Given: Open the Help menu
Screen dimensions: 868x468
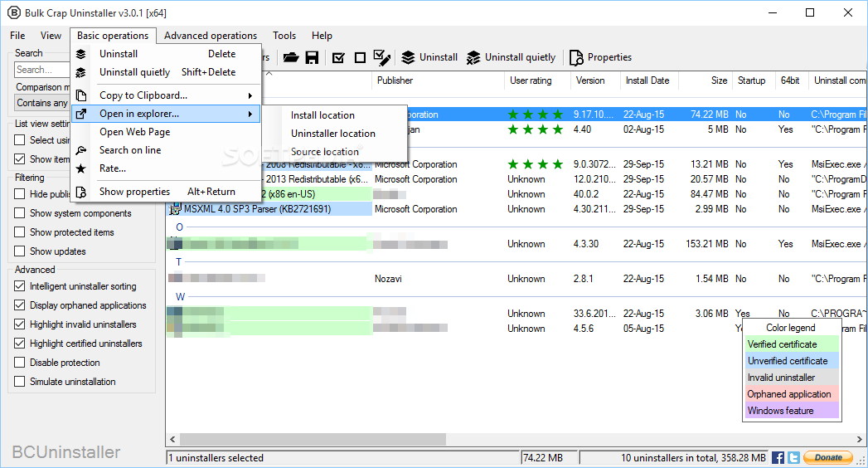Looking at the screenshot, I should 322,36.
